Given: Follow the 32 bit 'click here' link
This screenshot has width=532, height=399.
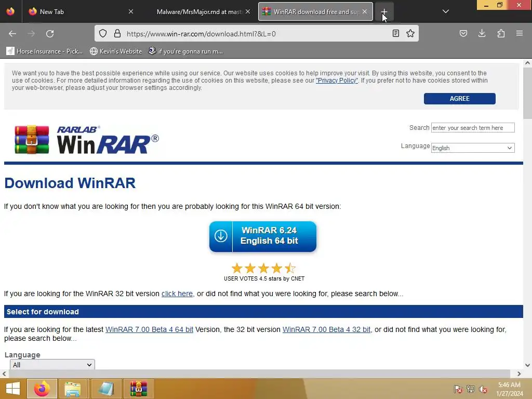Looking at the screenshot, I should click(177, 294).
